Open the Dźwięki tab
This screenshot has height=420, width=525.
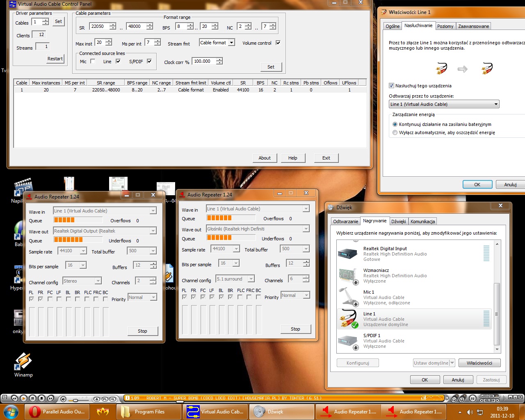point(398,221)
